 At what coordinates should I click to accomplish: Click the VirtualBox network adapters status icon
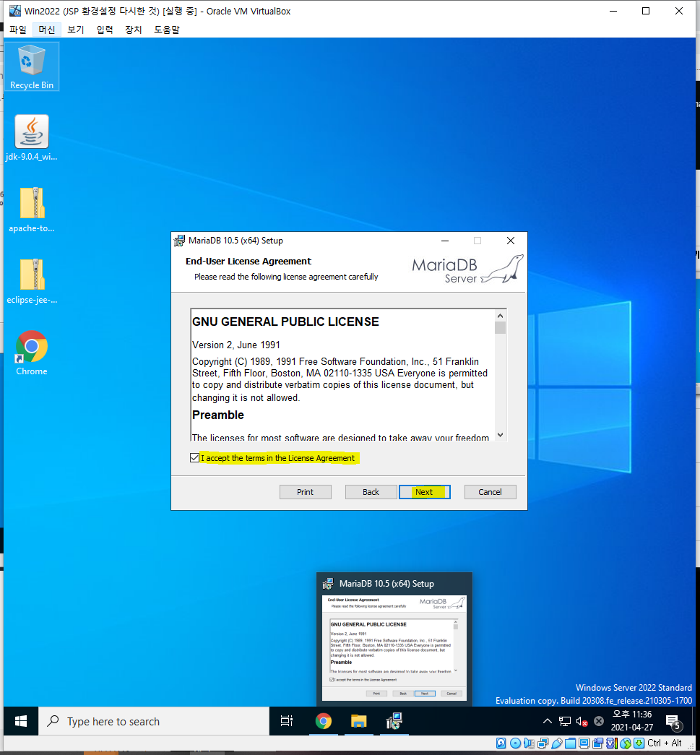(x=543, y=743)
